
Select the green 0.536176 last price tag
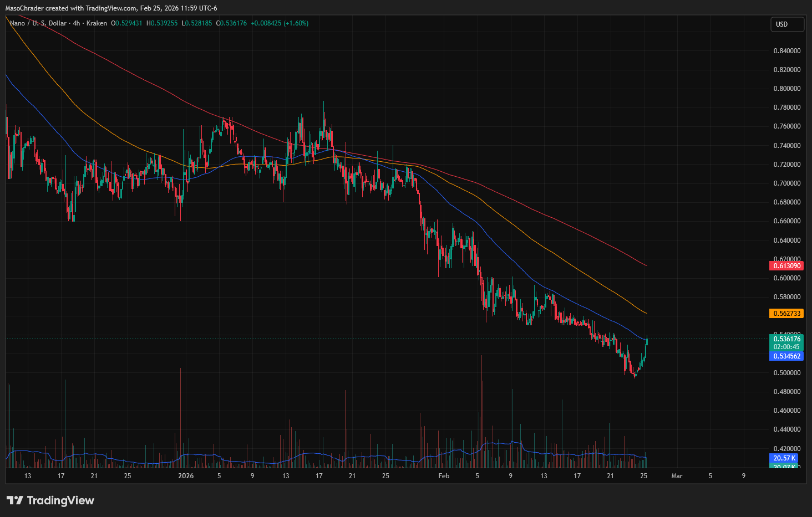tap(787, 339)
